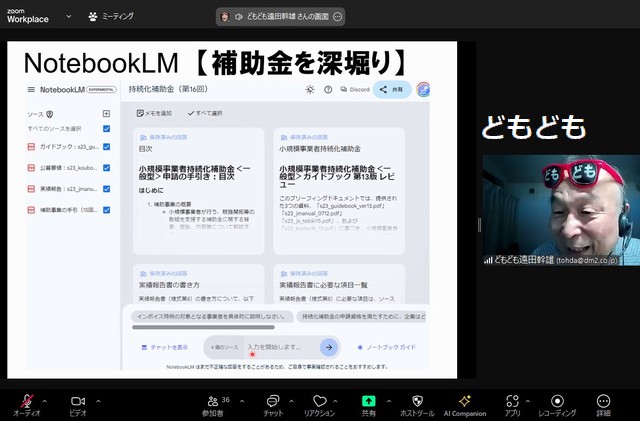Toggle 実績報告 source checkbox
The height and width of the screenshot is (421, 640).
coord(107,189)
